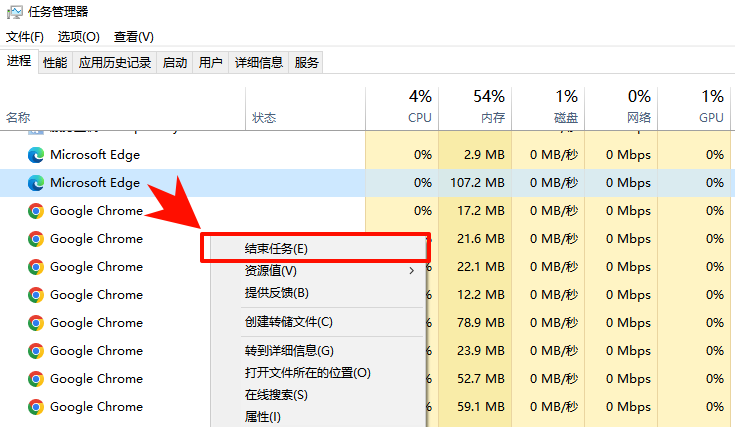
Task: Click the 22.1 MB memory value
Action: pyautogui.click(x=481, y=267)
